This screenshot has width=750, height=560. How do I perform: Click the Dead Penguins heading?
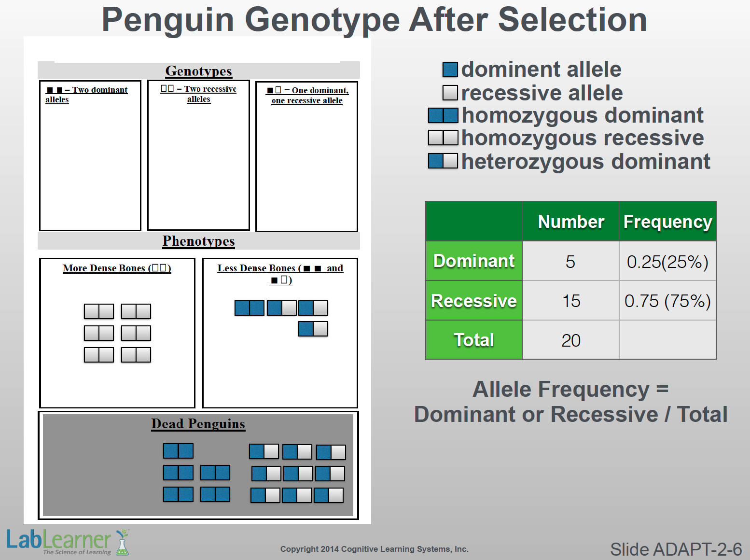(x=198, y=424)
